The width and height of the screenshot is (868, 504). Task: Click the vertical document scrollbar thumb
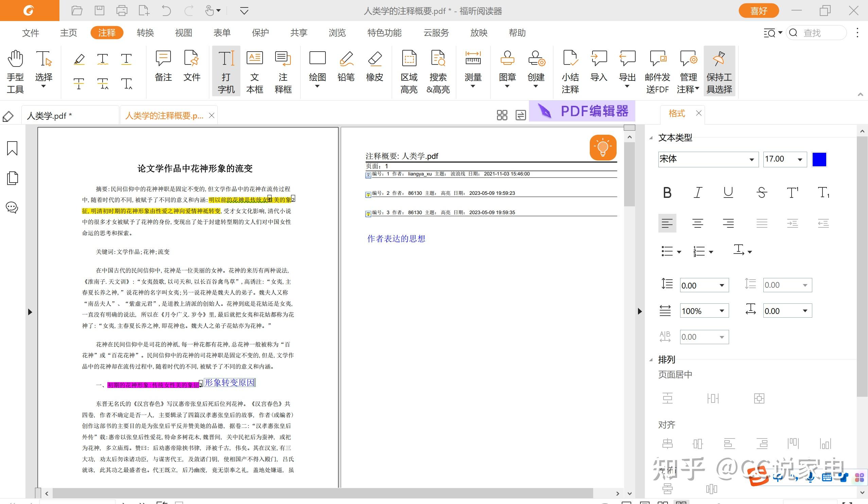[x=629, y=174]
